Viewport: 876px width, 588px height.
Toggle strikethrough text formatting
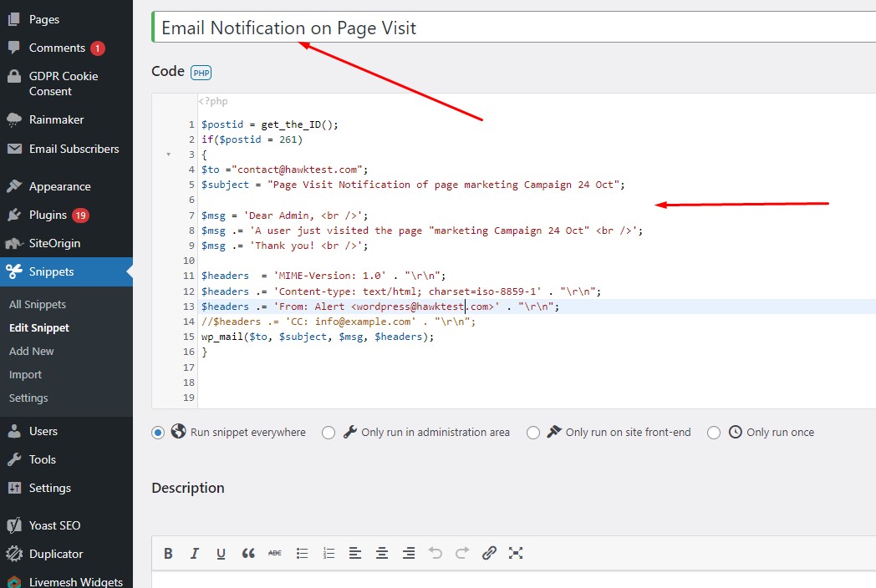pyautogui.click(x=275, y=553)
